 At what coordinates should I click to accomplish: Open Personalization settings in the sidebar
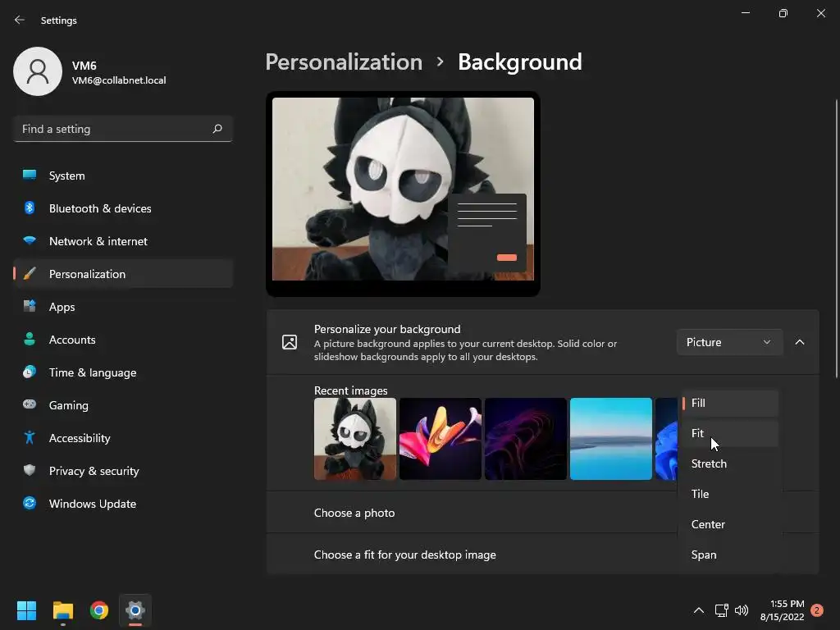123,274
